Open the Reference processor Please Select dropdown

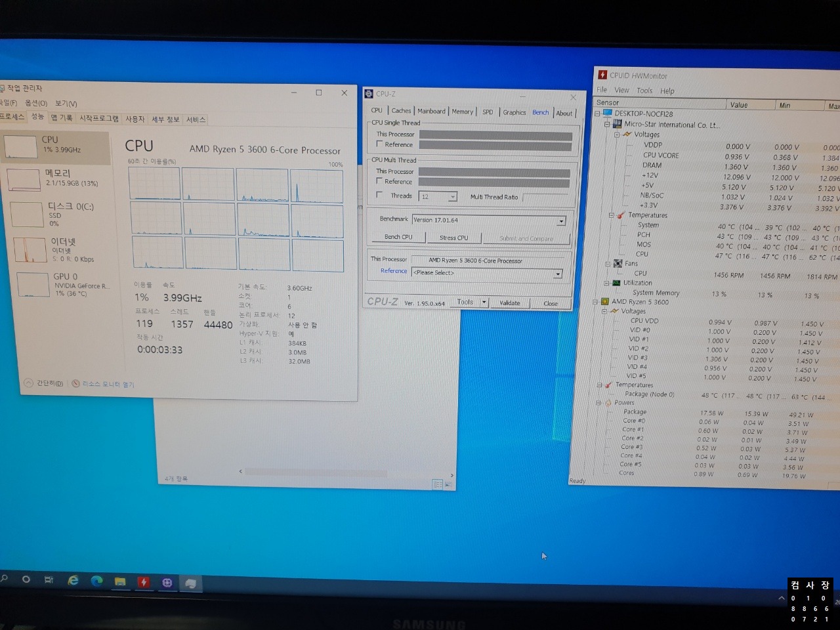click(558, 273)
